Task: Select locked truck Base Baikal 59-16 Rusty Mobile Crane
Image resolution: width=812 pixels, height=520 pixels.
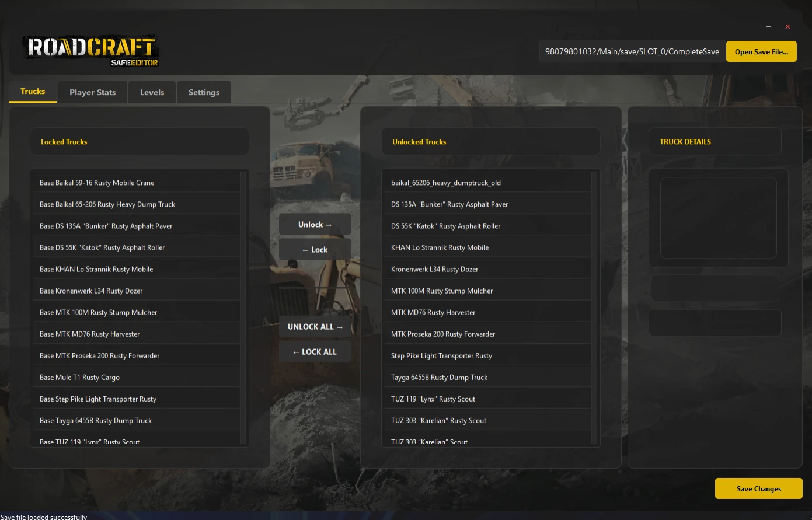Action: point(135,183)
